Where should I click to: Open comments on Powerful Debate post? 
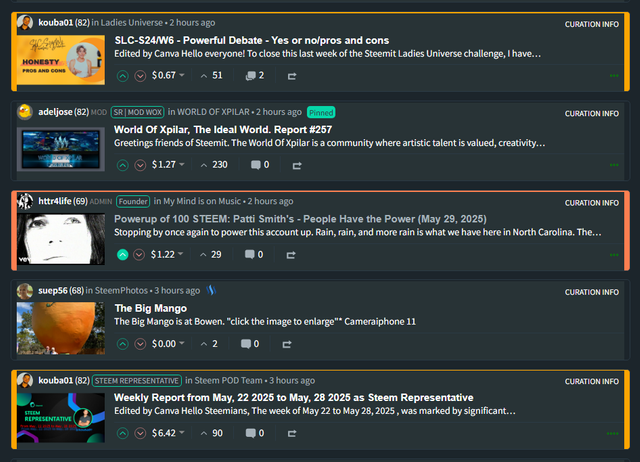coord(255,76)
